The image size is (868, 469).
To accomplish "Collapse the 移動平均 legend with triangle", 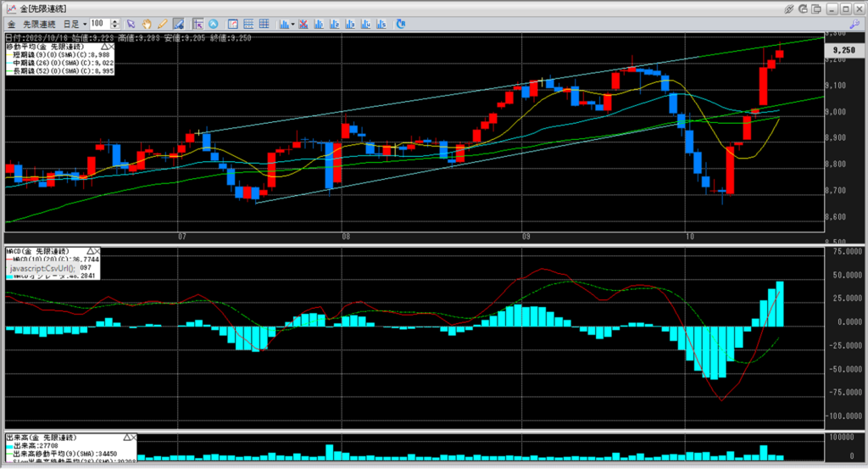I will tap(105, 45).
